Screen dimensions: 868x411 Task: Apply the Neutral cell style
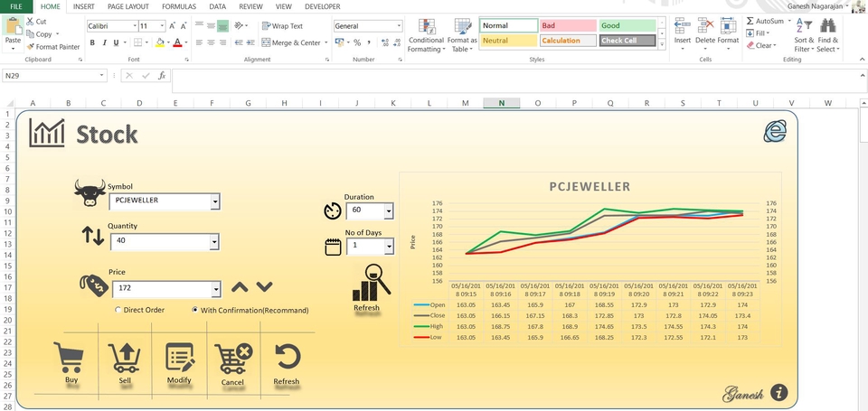tap(508, 41)
